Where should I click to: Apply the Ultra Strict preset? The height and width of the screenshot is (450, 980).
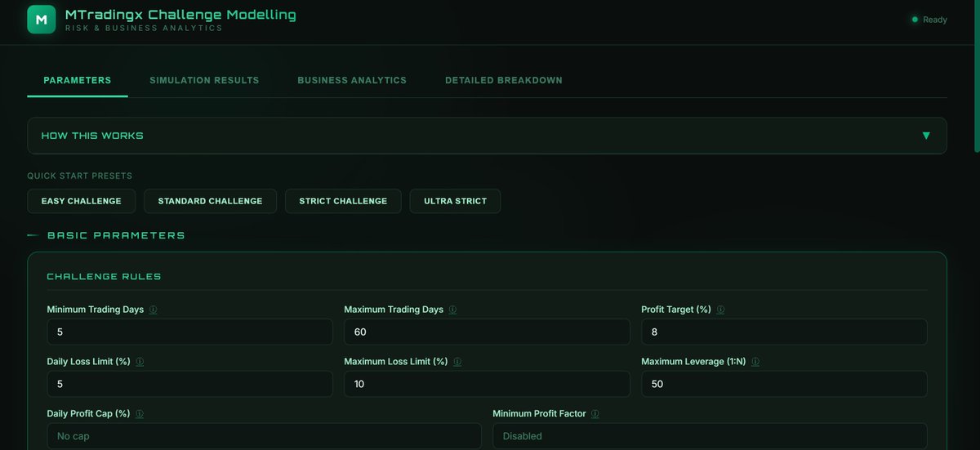click(x=455, y=201)
